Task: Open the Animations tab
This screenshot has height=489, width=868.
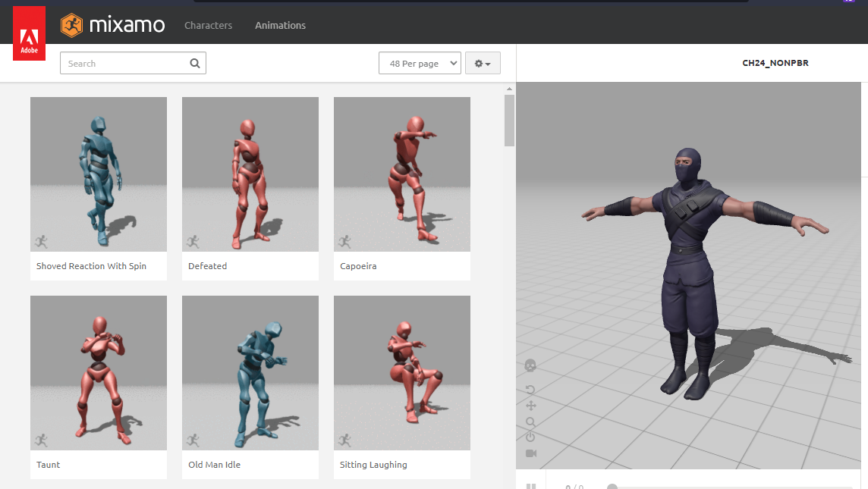Action: (x=280, y=26)
